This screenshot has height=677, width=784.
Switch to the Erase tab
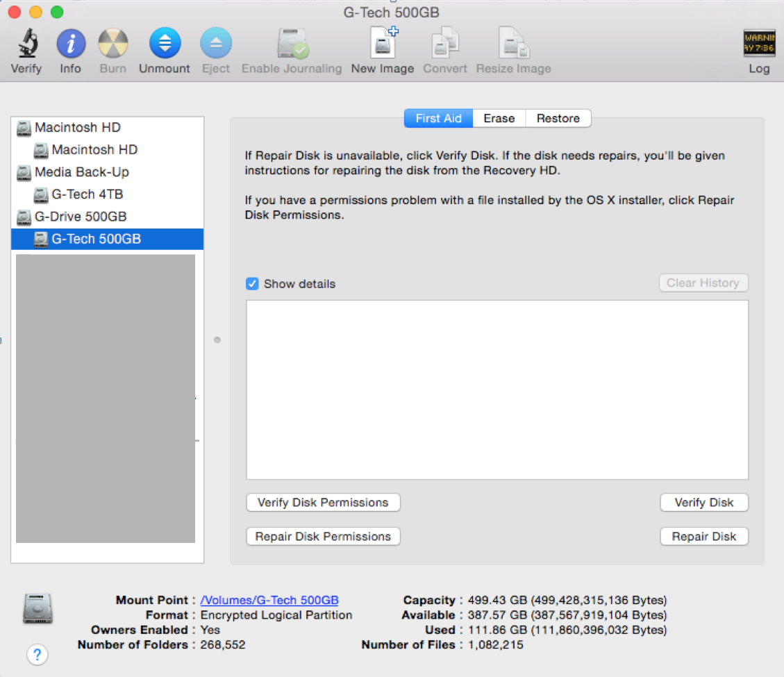point(499,119)
